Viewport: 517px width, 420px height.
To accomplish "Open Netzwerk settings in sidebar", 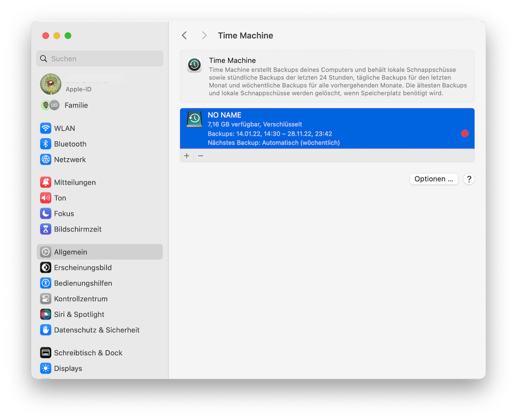I will pos(99,159).
